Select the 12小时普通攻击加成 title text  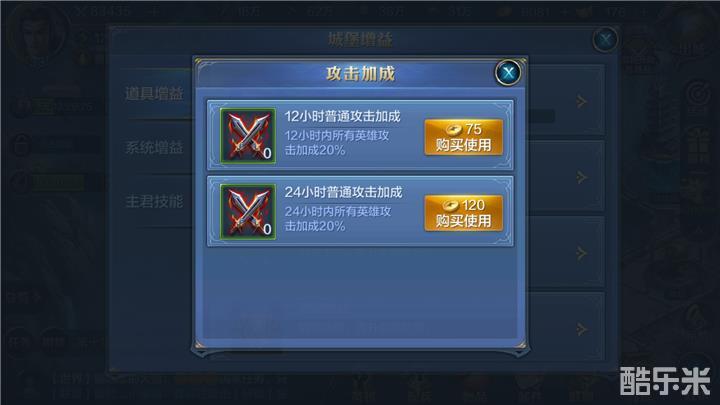pyautogui.click(x=343, y=116)
